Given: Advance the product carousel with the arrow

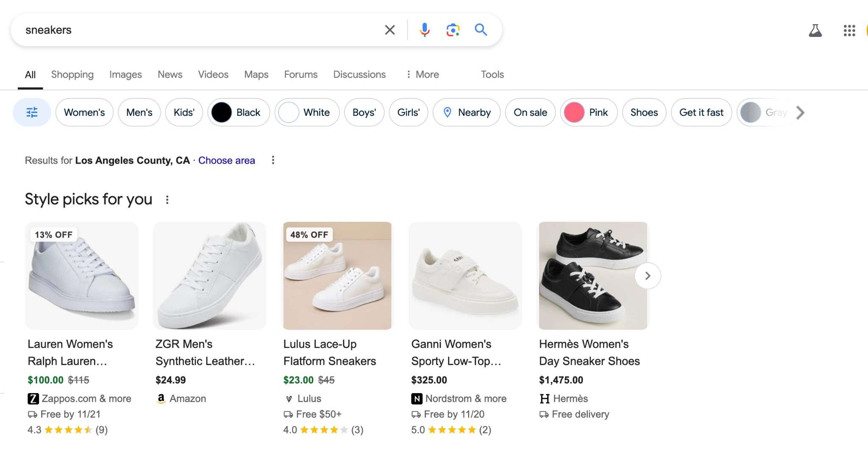Looking at the screenshot, I should click(648, 276).
